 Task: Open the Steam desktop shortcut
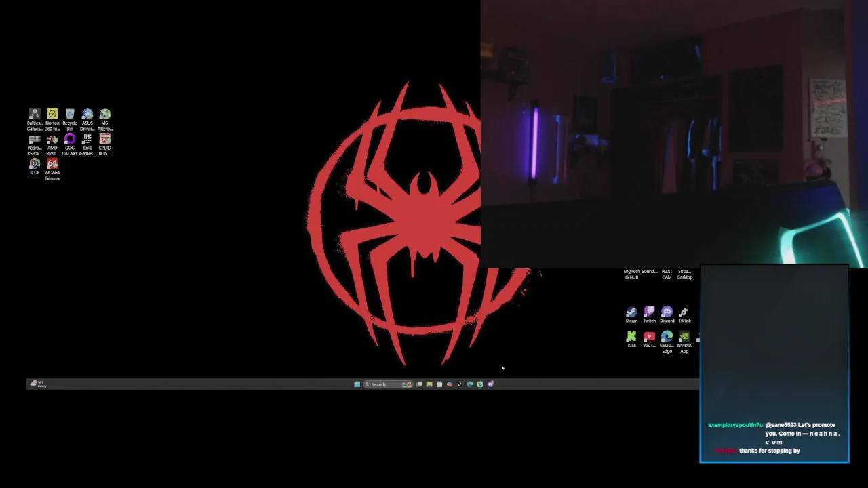coord(631,314)
